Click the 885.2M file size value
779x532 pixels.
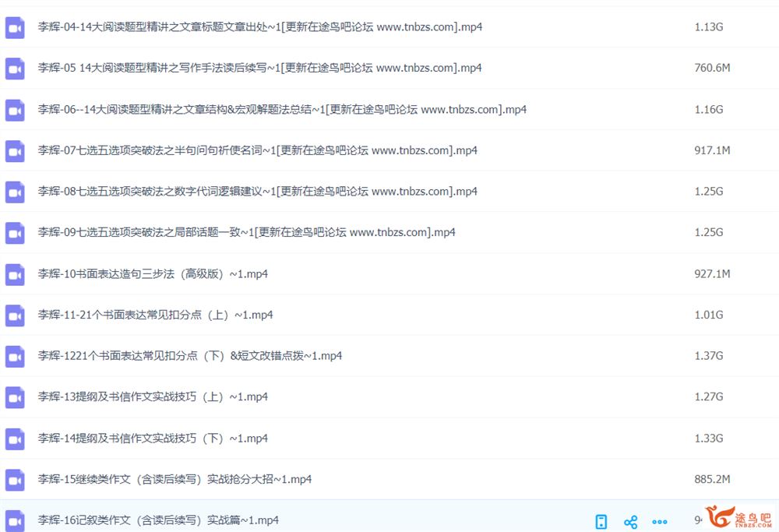click(x=712, y=479)
